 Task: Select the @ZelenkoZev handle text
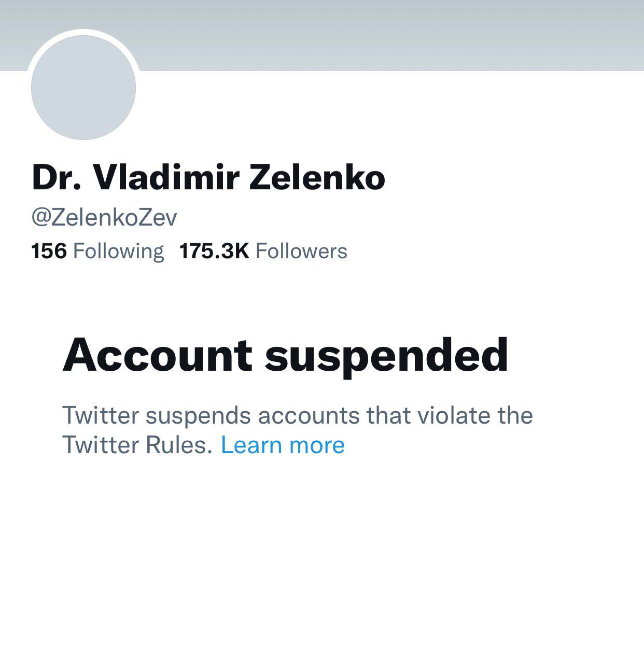click(x=104, y=217)
